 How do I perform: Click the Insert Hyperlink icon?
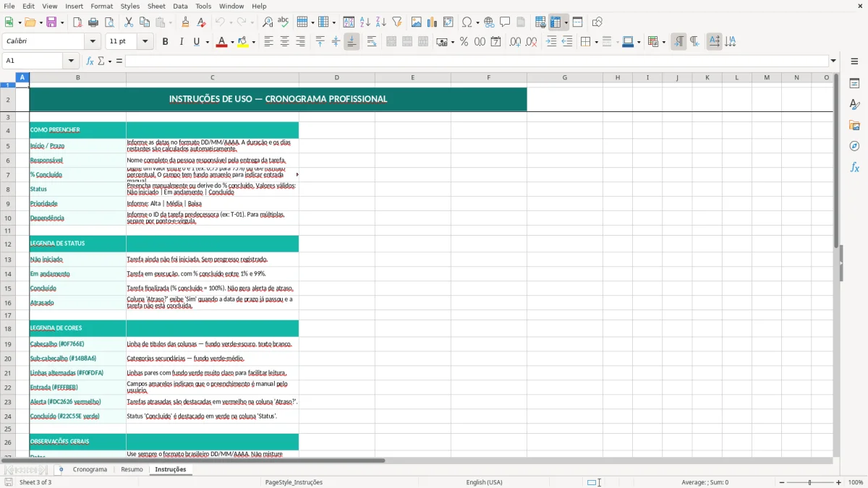coord(490,22)
